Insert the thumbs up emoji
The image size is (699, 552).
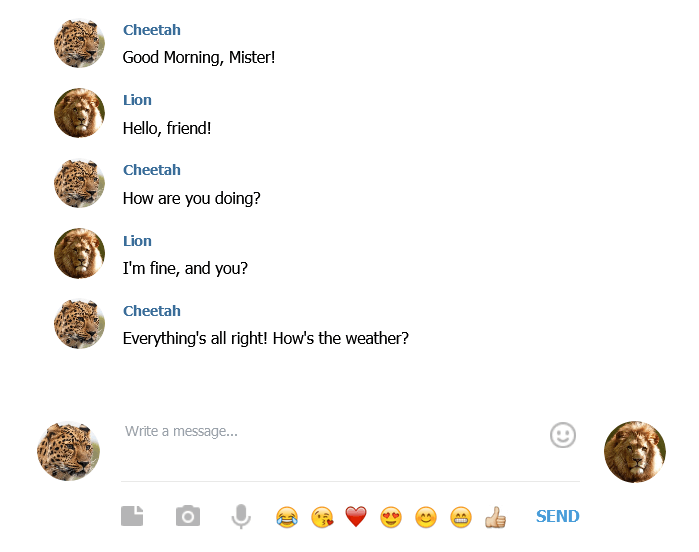(495, 517)
